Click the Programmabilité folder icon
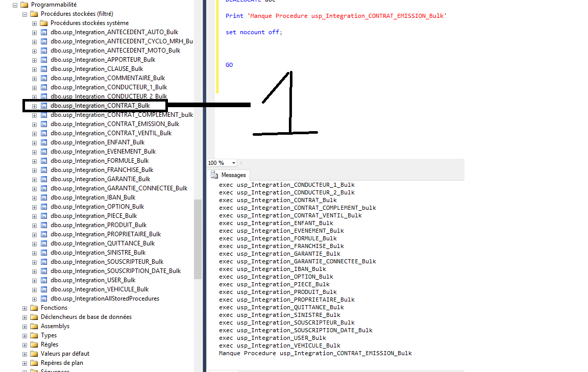Image resolution: width=588 pixels, height=372 pixels. click(x=24, y=5)
